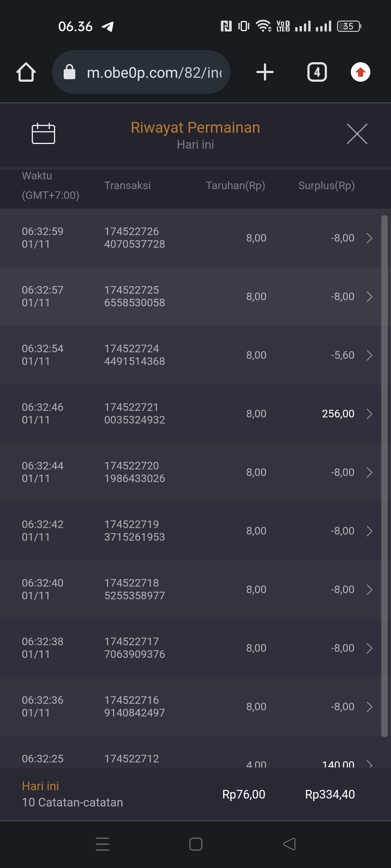
Task: Tap the padlock icon in address bar
Action: [x=70, y=72]
